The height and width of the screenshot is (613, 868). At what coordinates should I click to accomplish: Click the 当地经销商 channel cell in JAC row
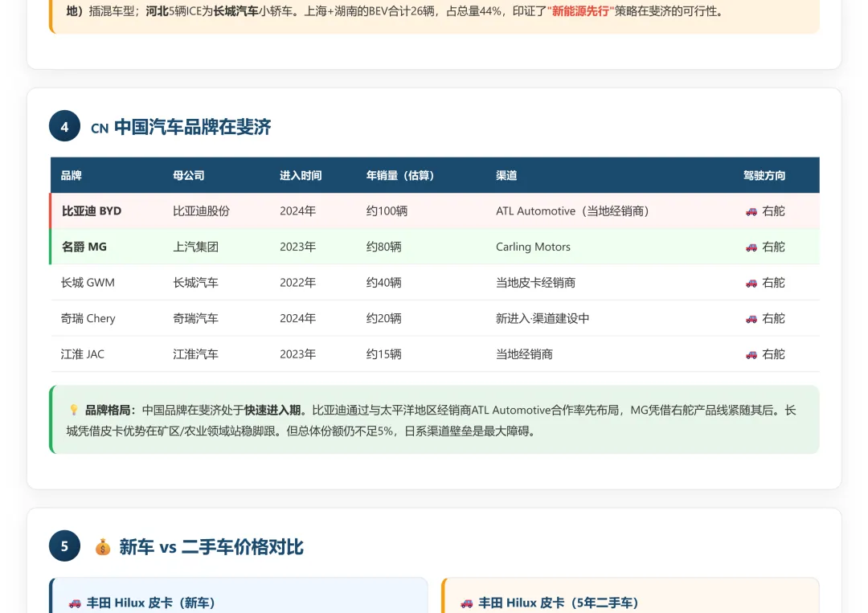[524, 354]
